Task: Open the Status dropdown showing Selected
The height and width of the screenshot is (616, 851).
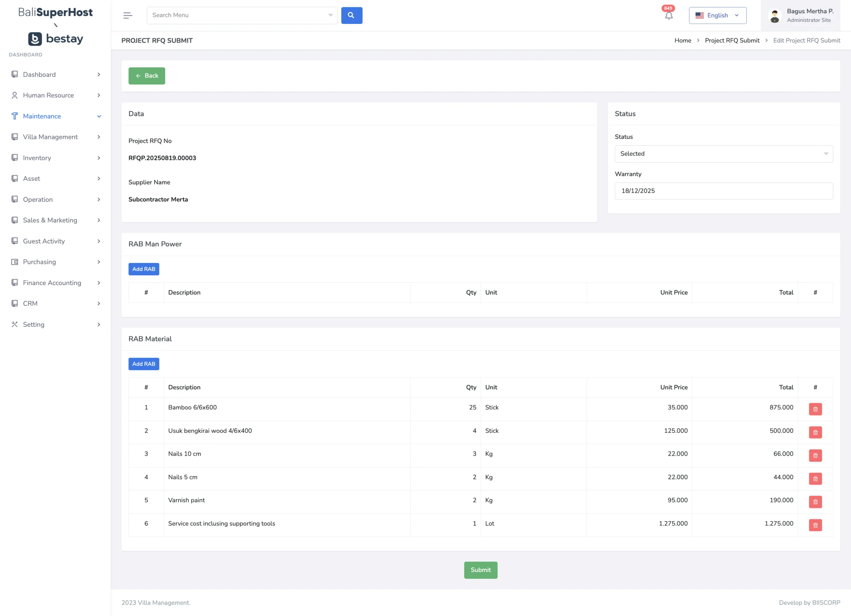Action: click(x=724, y=154)
